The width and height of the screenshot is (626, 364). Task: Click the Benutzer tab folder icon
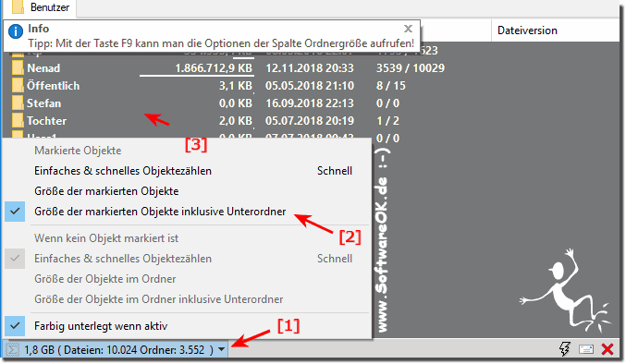click(18, 7)
